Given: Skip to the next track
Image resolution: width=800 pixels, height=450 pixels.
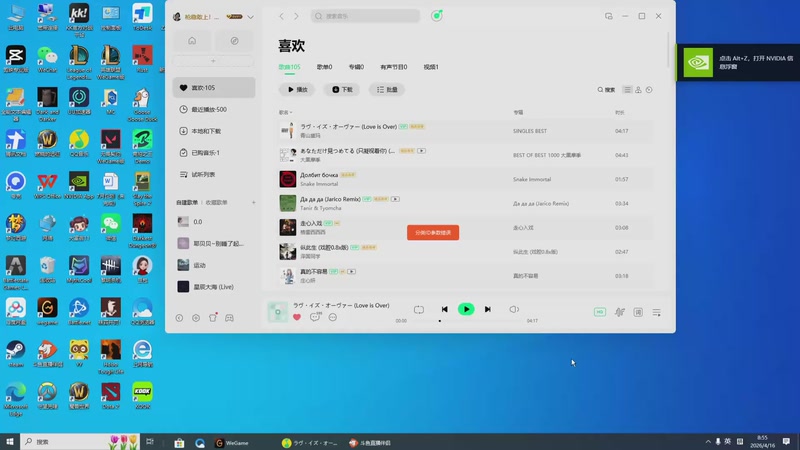Looking at the screenshot, I should (x=488, y=309).
